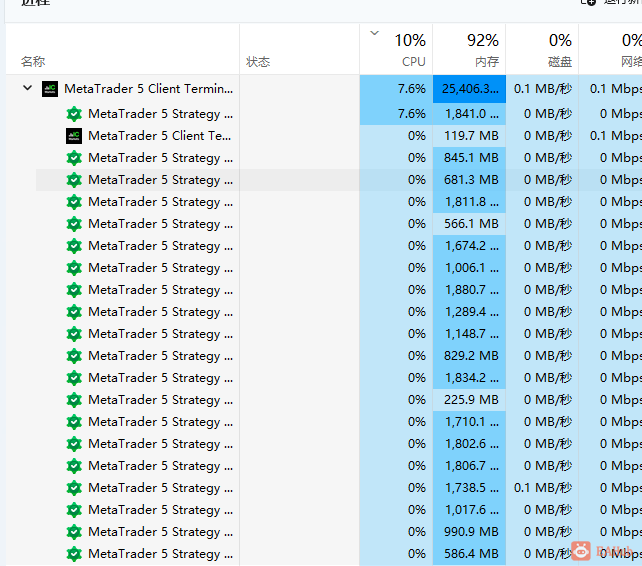Click the 225.9 MB memory cell

click(469, 400)
